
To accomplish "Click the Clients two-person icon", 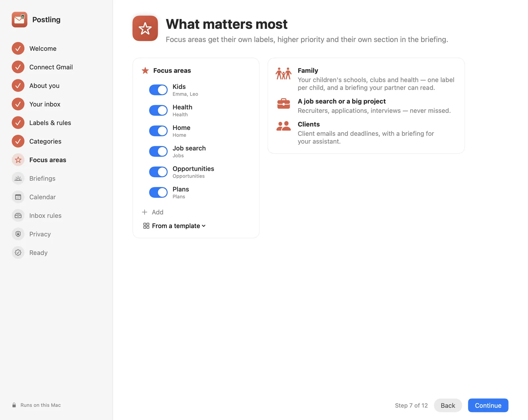I will pos(283,126).
